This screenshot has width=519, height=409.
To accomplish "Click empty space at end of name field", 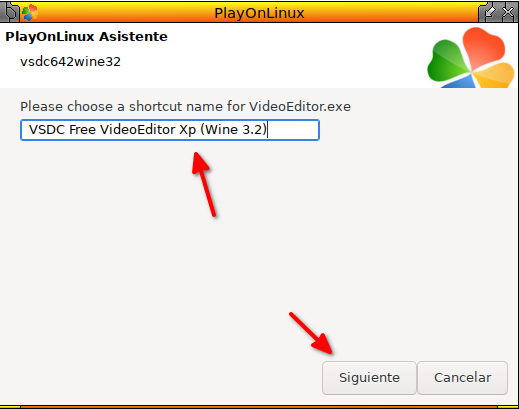I will 293,130.
